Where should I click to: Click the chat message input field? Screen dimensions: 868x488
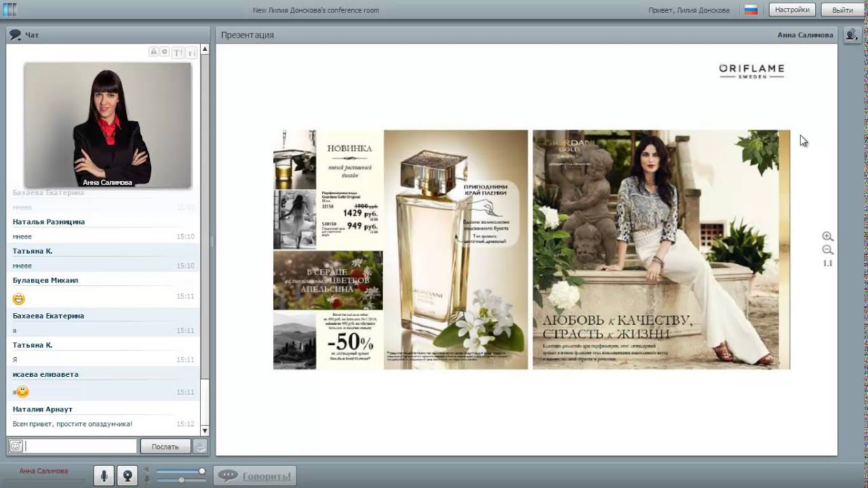[x=81, y=446]
